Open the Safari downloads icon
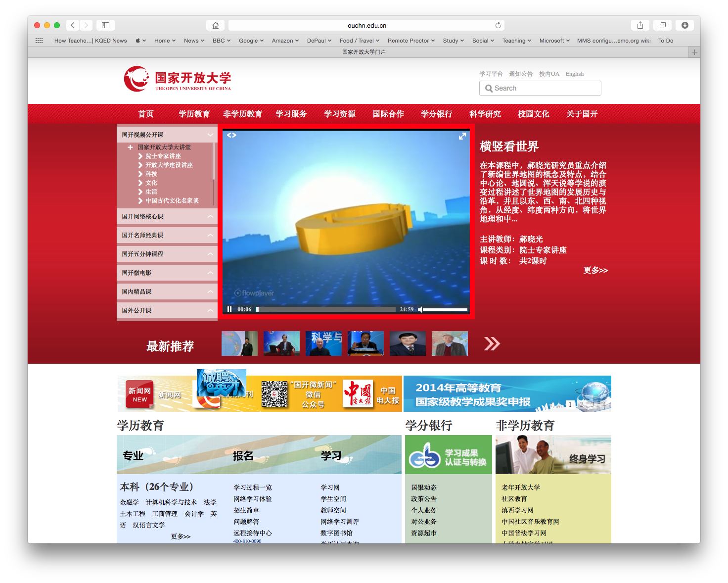The width and height of the screenshot is (728, 583). tap(684, 25)
